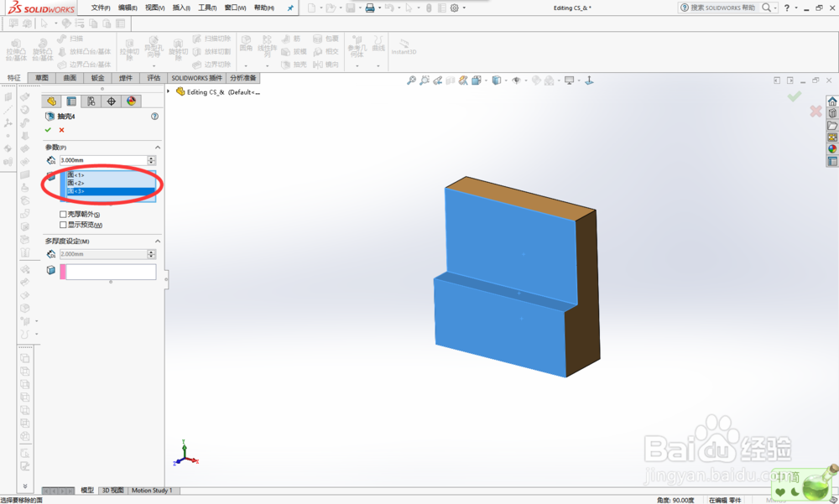Accept shell feature with green checkmark

(x=48, y=130)
